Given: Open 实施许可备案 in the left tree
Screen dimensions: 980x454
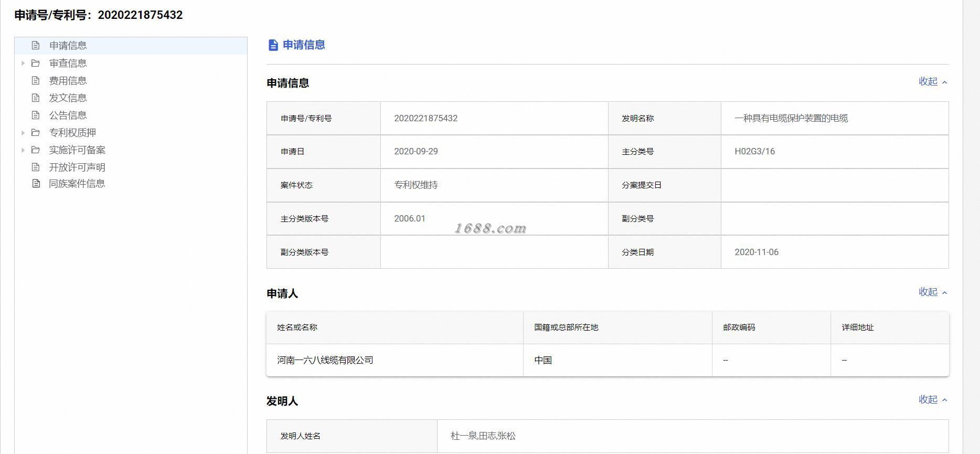Looking at the screenshot, I should [x=77, y=150].
